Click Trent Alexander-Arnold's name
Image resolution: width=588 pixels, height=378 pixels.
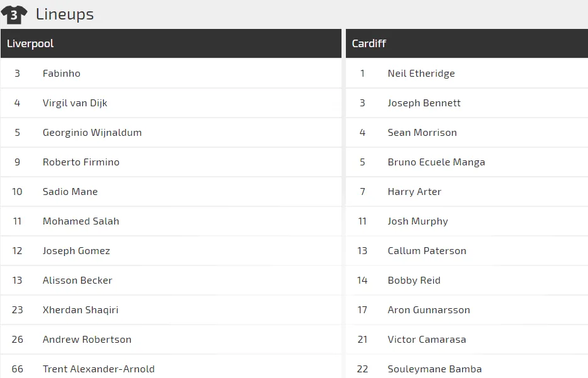99,369
